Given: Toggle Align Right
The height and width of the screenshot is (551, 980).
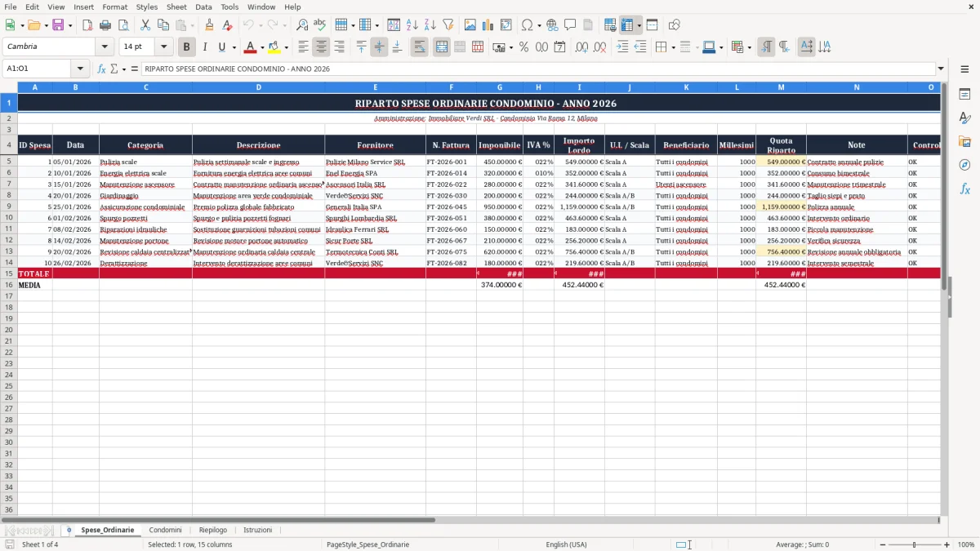Looking at the screenshot, I should [x=339, y=47].
